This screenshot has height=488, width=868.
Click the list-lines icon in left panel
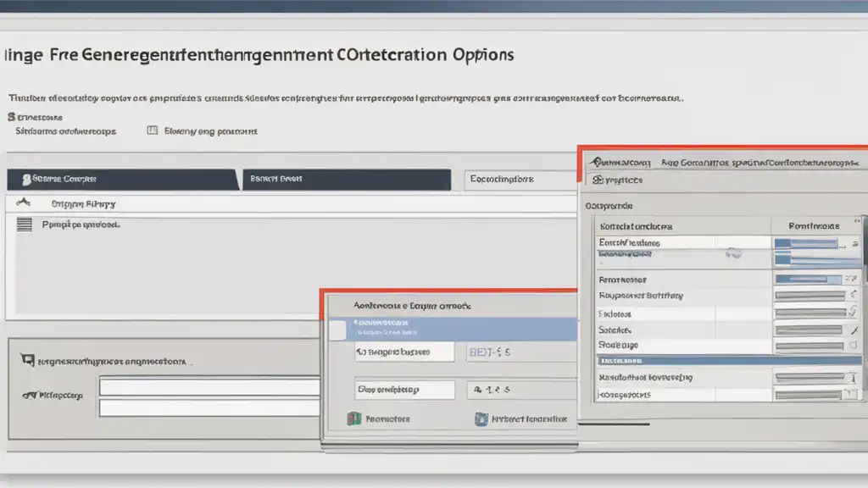click(25, 225)
